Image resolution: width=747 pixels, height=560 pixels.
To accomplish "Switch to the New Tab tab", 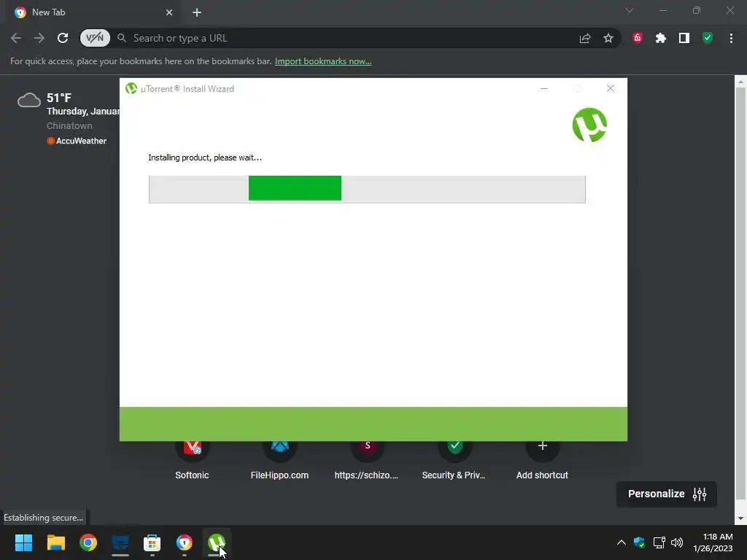I will coord(93,12).
